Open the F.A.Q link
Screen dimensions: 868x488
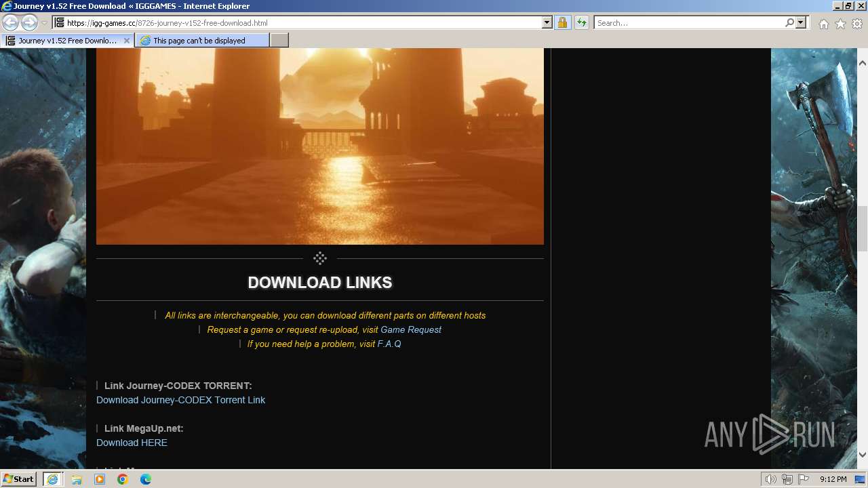[389, 344]
